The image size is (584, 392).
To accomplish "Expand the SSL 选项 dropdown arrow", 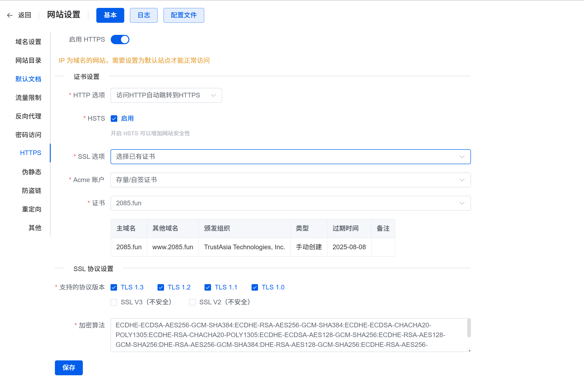I will click(x=462, y=157).
